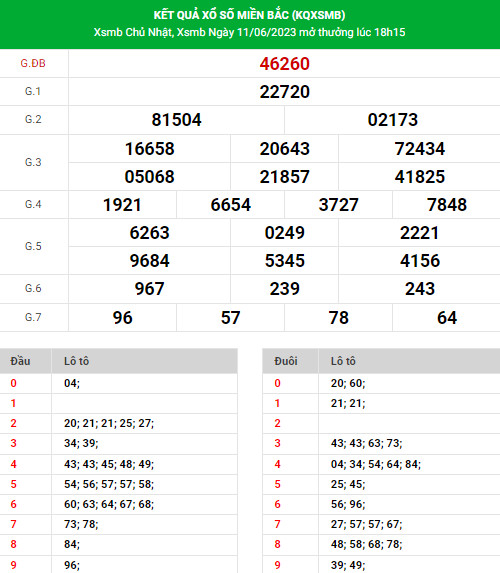The image size is (500, 573).
Task: Click G.5 number 0249
Action: [284, 233]
